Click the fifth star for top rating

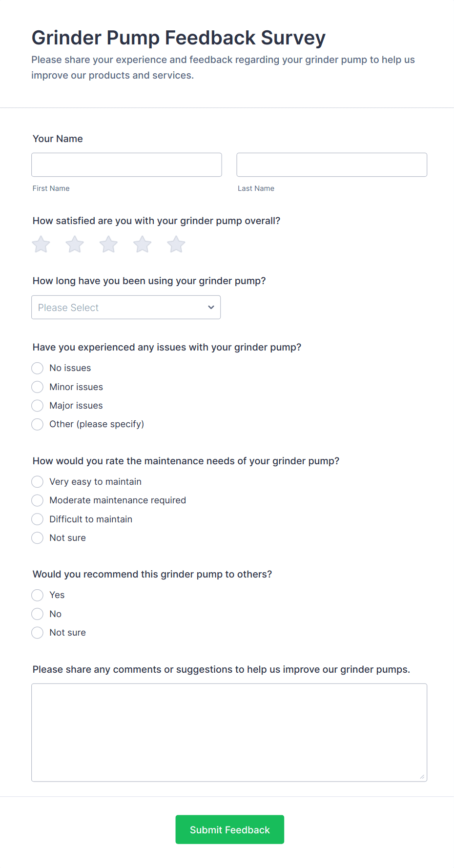(x=176, y=244)
